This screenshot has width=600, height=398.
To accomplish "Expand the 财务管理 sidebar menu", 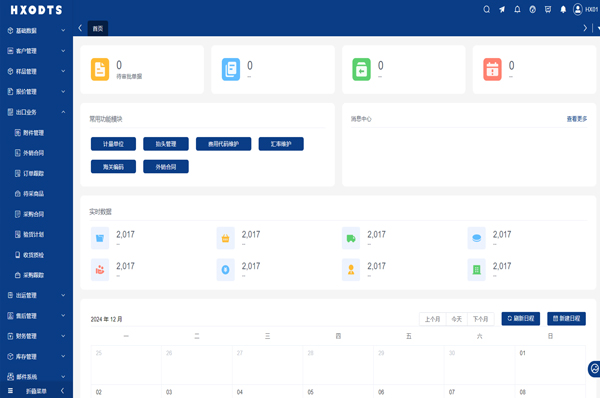I will pyautogui.click(x=36, y=336).
